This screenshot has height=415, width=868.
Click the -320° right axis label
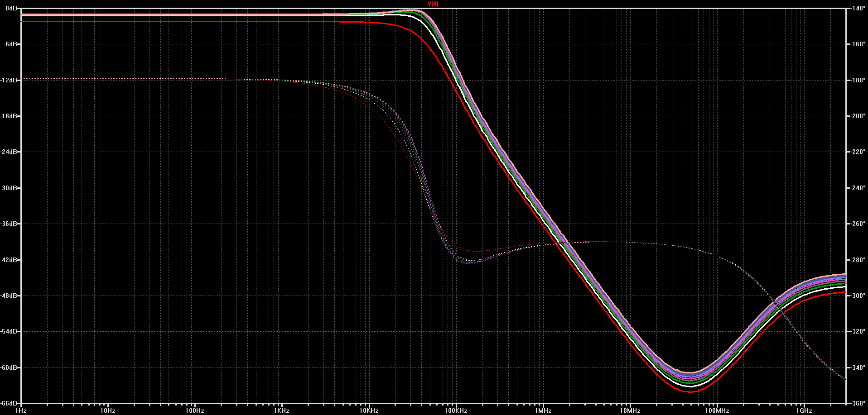(858, 331)
